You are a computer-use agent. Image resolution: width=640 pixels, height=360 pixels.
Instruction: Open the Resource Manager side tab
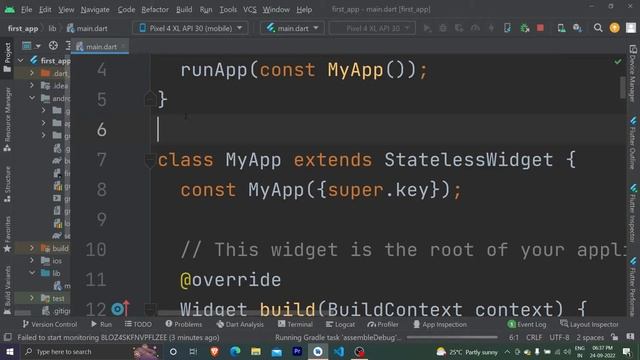point(7,120)
